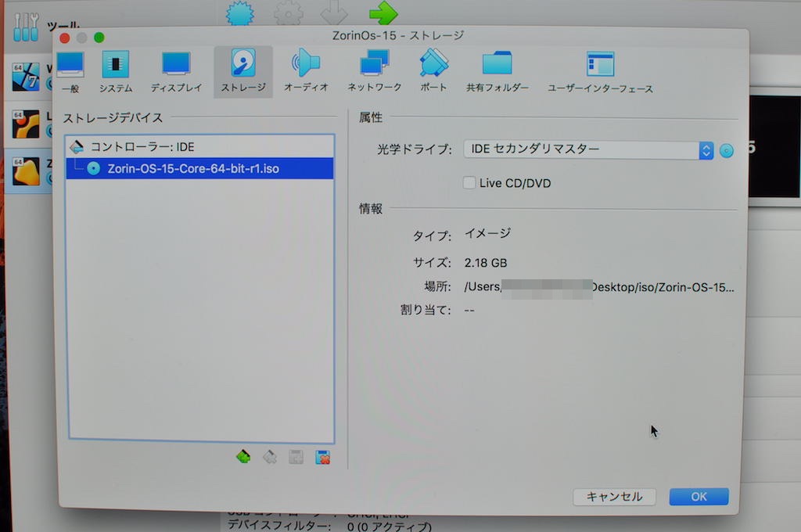Click the optical disk chooser icon
Image resolution: width=801 pixels, height=532 pixels.
pyautogui.click(x=727, y=150)
